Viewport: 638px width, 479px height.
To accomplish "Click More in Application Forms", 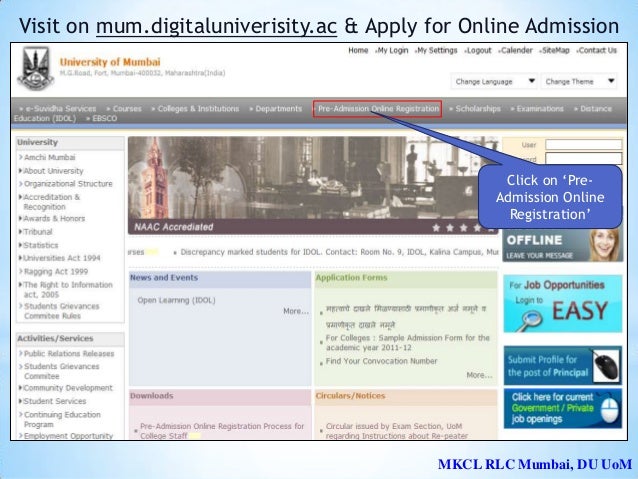I will [x=479, y=375].
